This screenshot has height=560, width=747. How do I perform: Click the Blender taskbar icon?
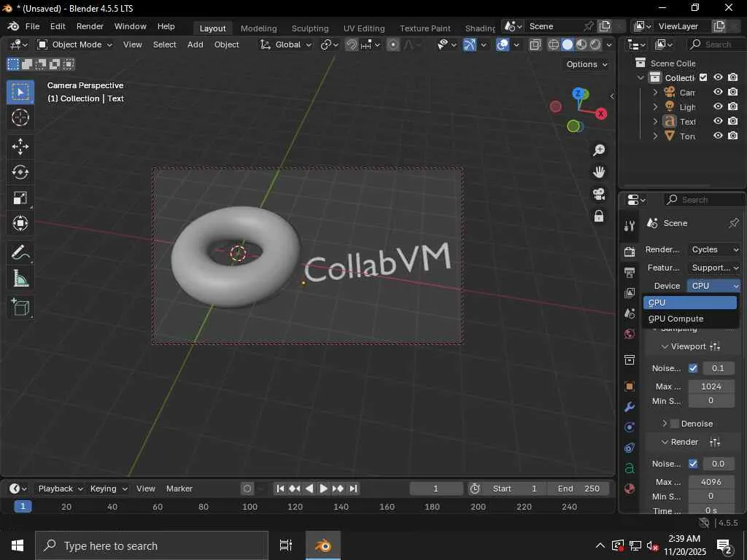coord(323,545)
